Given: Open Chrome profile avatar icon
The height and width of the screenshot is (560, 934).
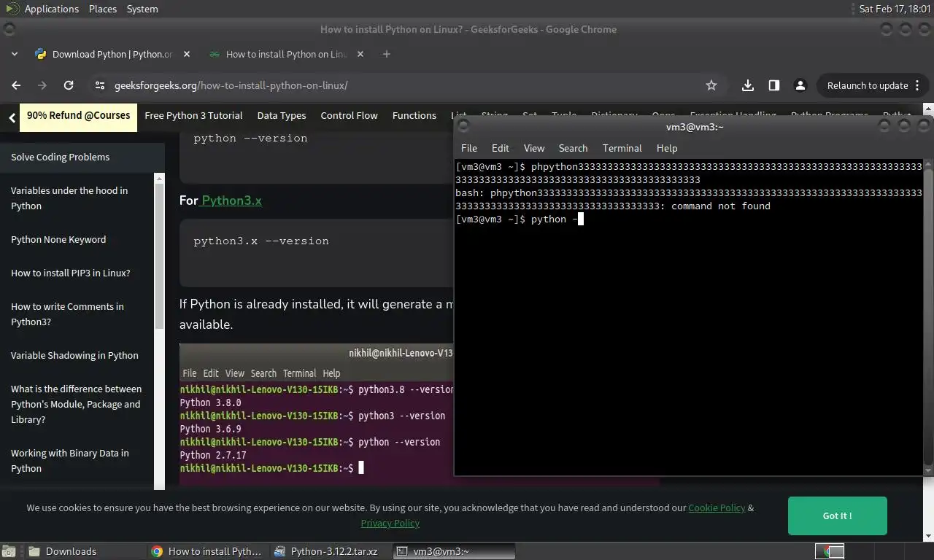Looking at the screenshot, I should [800, 85].
